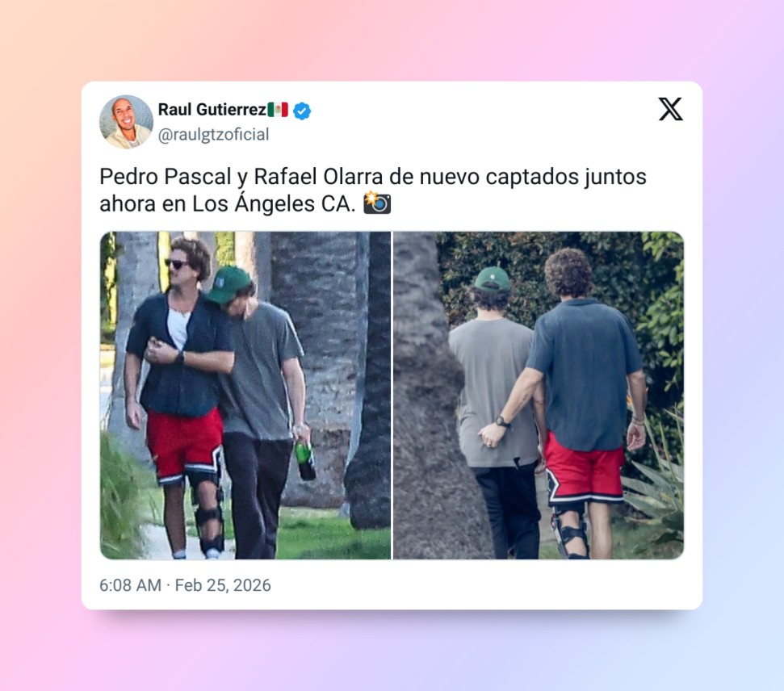Click the sunglasses in the left photo
Viewport: 784px width, 691px height.
coord(176,263)
